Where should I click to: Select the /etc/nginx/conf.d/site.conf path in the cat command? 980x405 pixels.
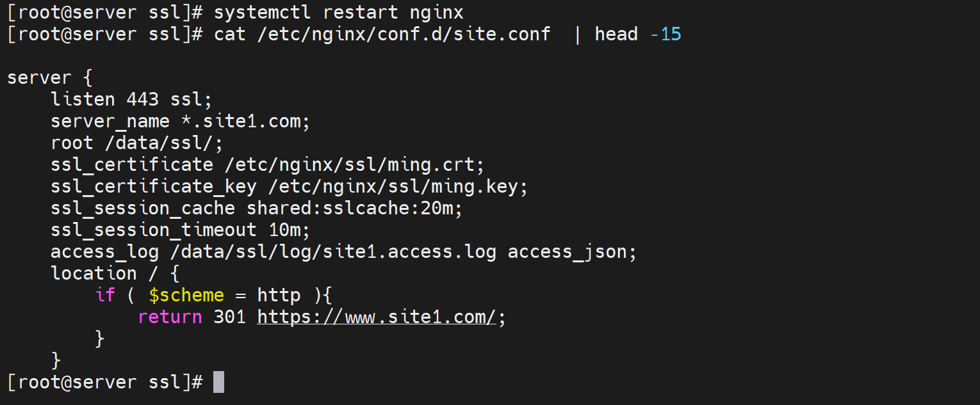[x=404, y=34]
